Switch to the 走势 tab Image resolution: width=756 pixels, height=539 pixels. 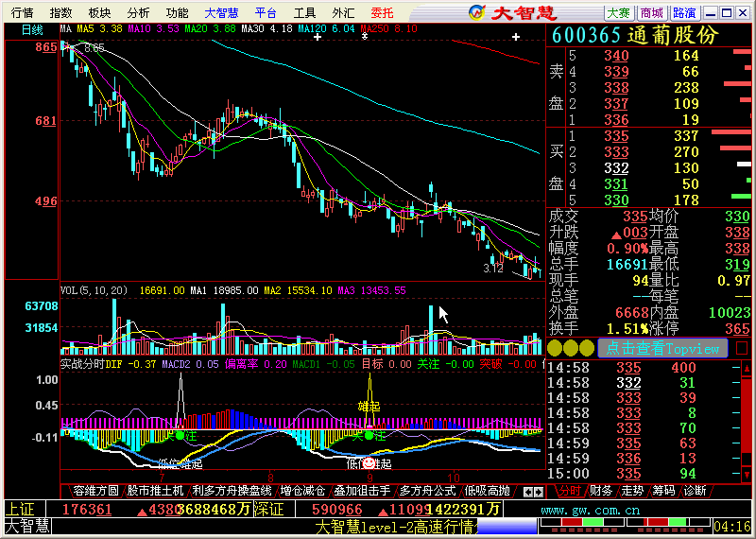632,491
